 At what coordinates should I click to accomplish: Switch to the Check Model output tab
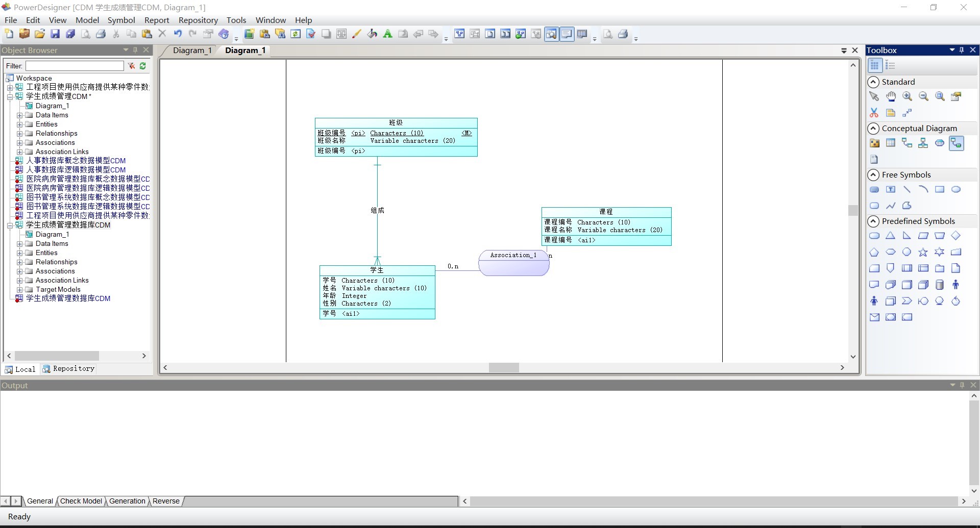point(81,501)
